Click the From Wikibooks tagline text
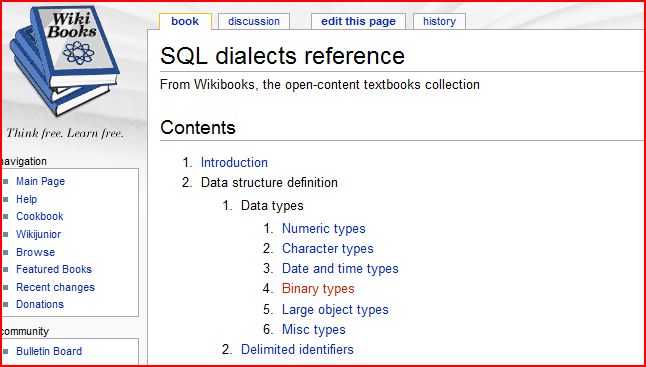The width and height of the screenshot is (646, 367). tap(320, 84)
